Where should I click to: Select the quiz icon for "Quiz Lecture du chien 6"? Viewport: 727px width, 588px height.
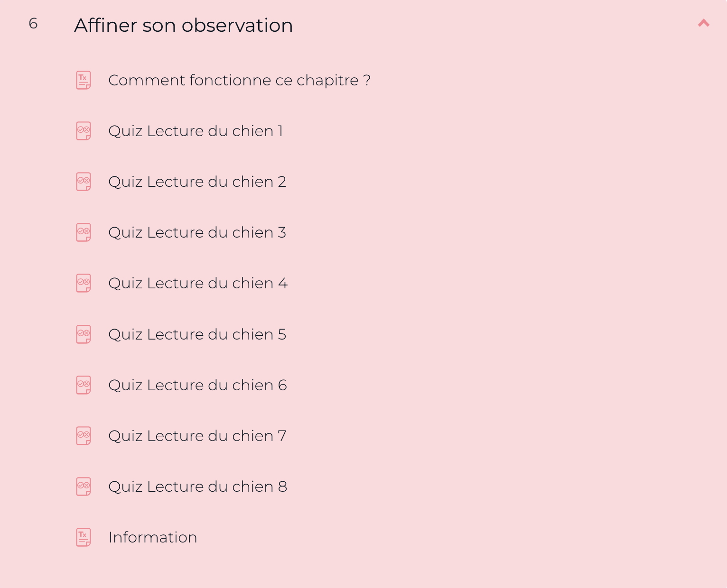pos(83,385)
